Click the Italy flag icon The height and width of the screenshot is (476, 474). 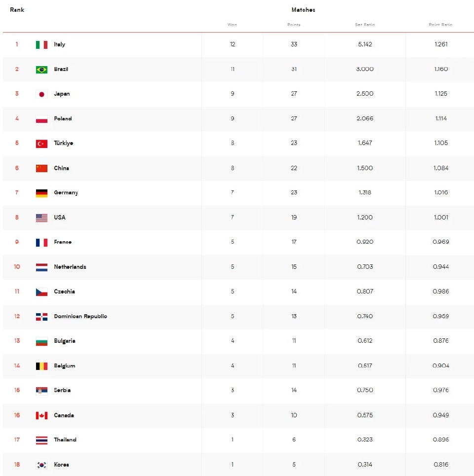41,44
